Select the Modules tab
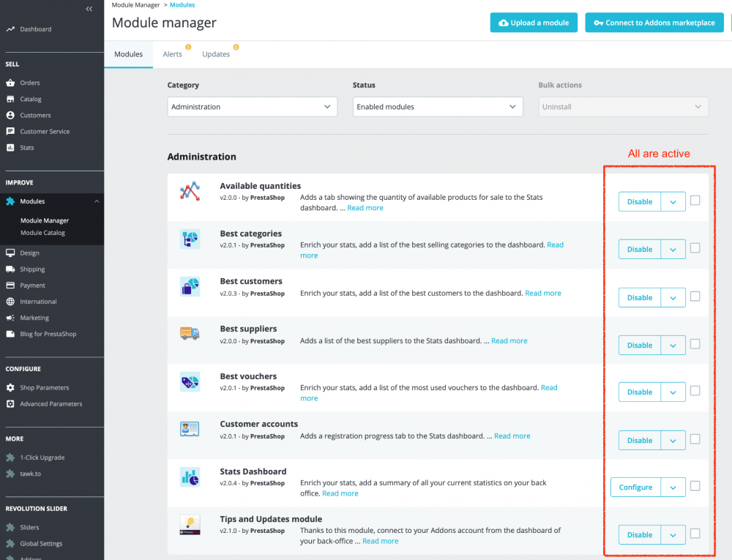 point(128,54)
